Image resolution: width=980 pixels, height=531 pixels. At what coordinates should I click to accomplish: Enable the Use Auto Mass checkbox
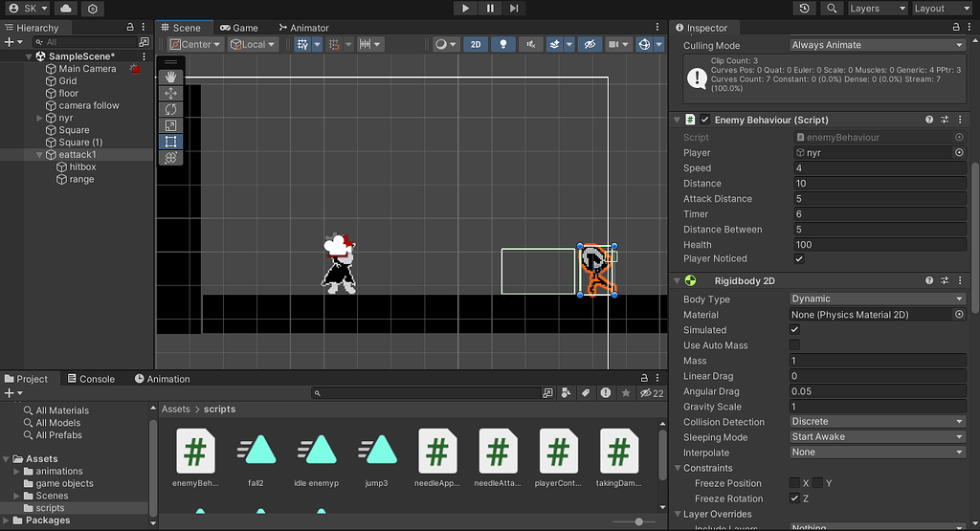point(794,345)
